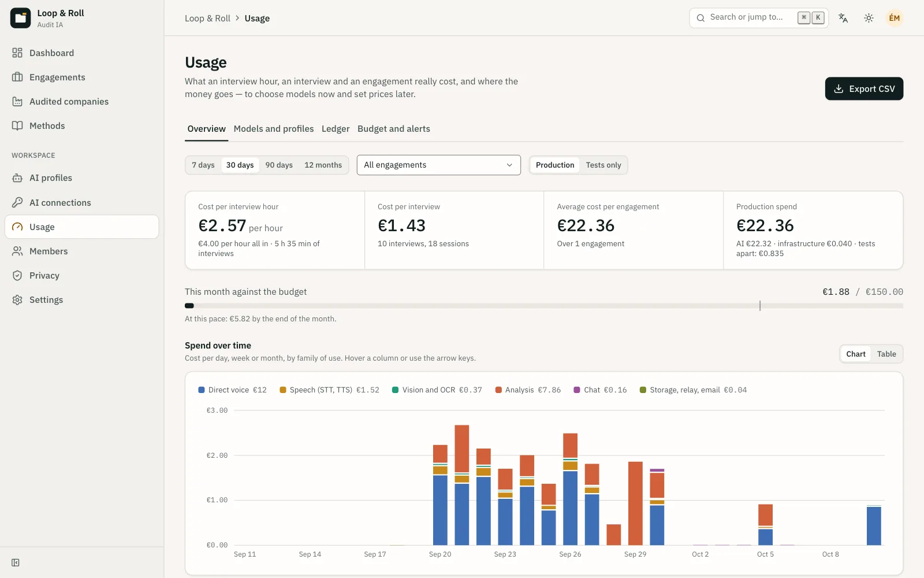The height and width of the screenshot is (578, 924).
Task: Click the magnifier icon in search box
Action: point(701,18)
